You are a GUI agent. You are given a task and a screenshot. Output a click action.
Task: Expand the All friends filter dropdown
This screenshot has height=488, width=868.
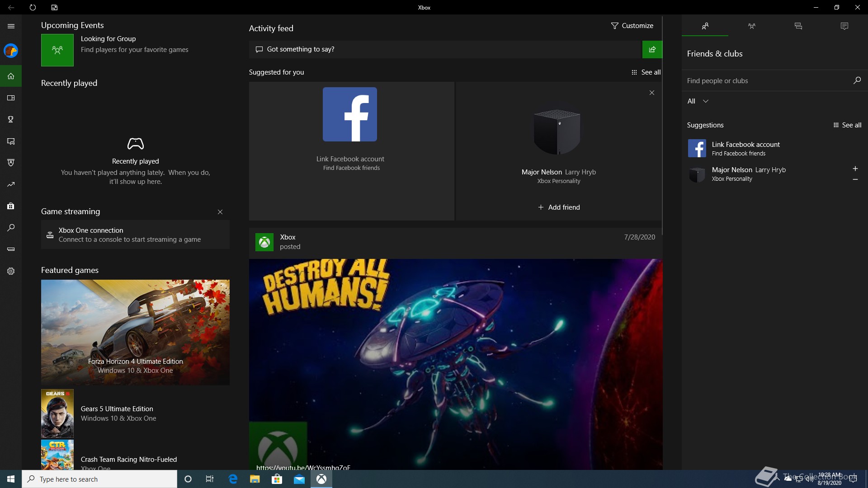(x=698, y=101)
